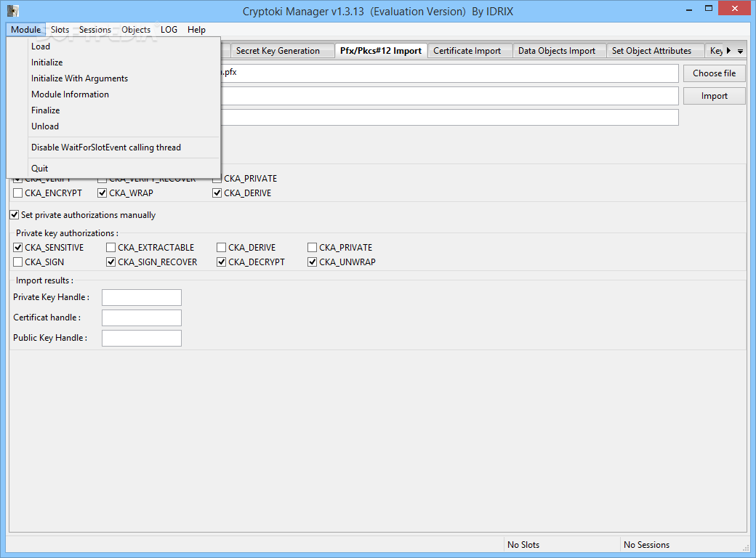
Task: Open the tab list dropdown arrow
Action: point(740,51)
